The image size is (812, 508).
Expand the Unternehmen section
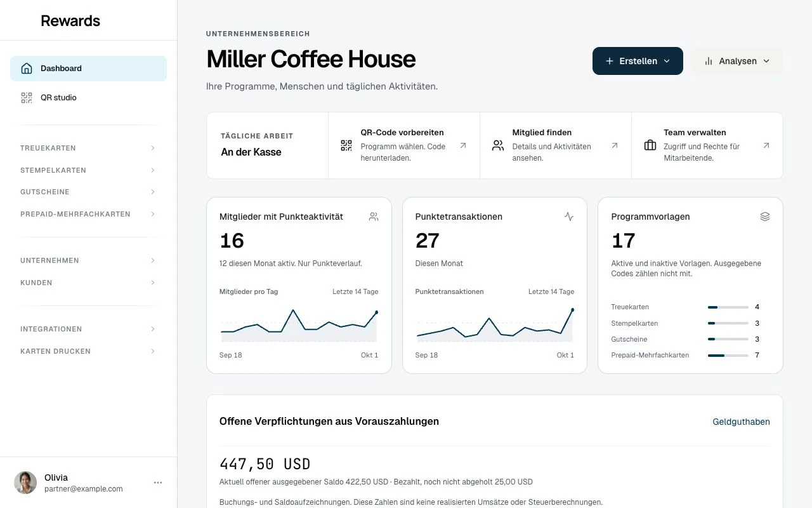click(x=88, y=260)
